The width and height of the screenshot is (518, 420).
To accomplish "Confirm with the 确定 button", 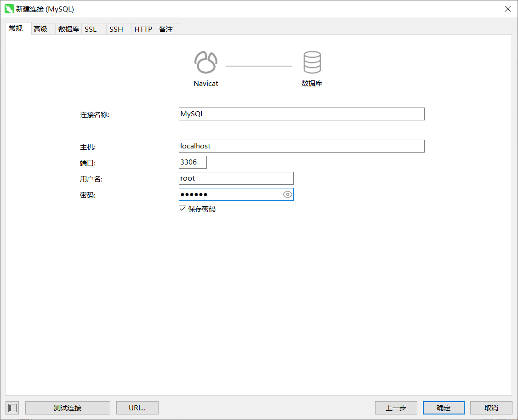I will pos(444,408).
